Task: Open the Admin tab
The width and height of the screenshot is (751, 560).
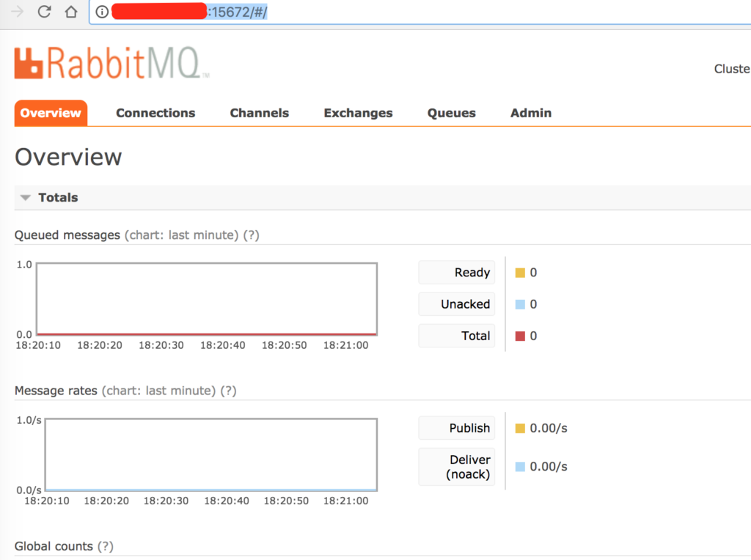Action: (530, 113)
